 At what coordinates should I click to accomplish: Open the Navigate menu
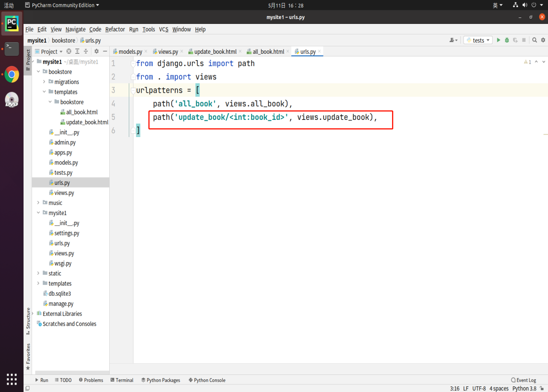(x=75, y=29)
